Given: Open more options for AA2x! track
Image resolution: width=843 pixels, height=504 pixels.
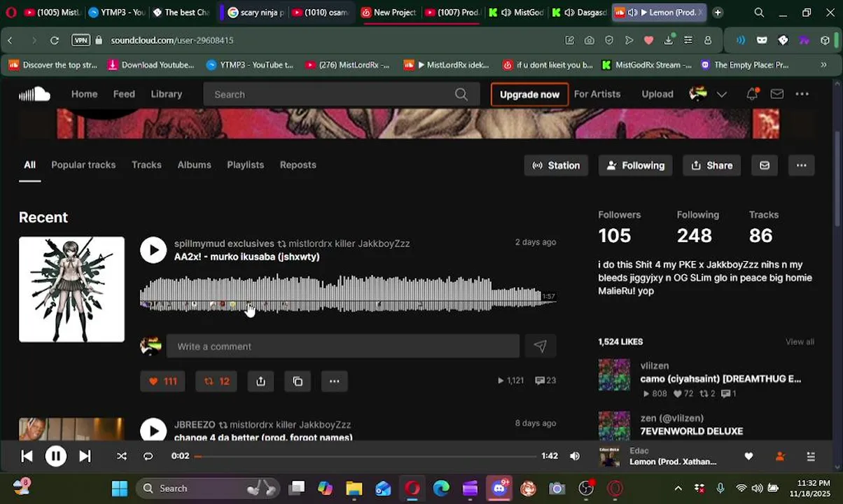Looking at the screenshot, I should click(334, 381).
